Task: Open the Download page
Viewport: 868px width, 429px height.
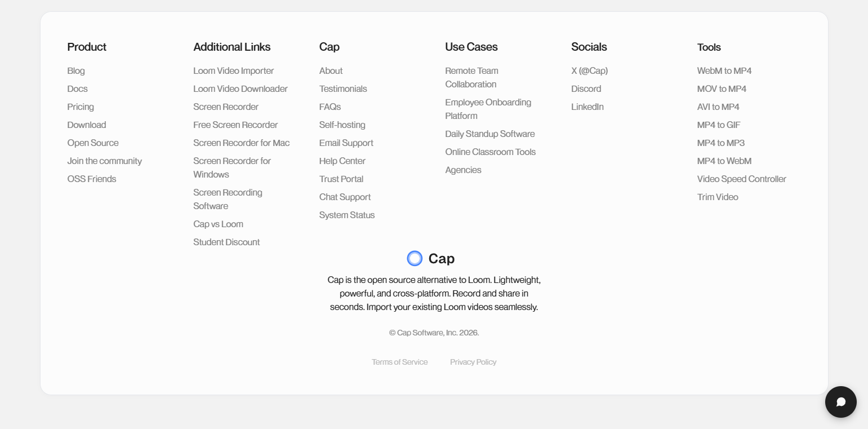Action: tap(86, 125)
